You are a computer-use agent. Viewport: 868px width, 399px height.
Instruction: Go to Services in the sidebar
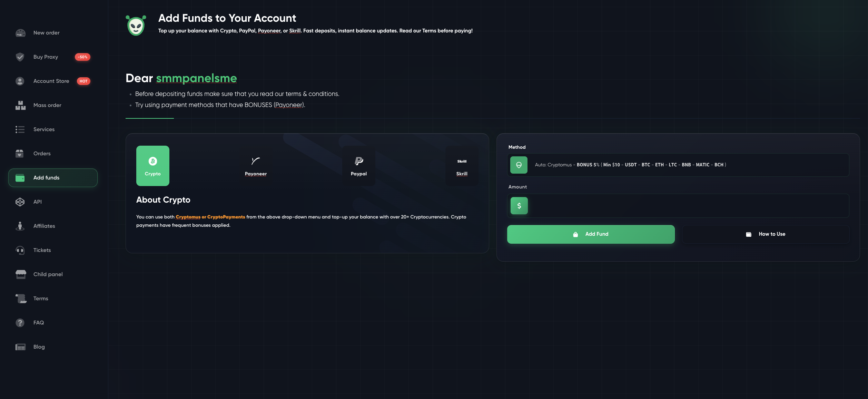tap(44, 129)
